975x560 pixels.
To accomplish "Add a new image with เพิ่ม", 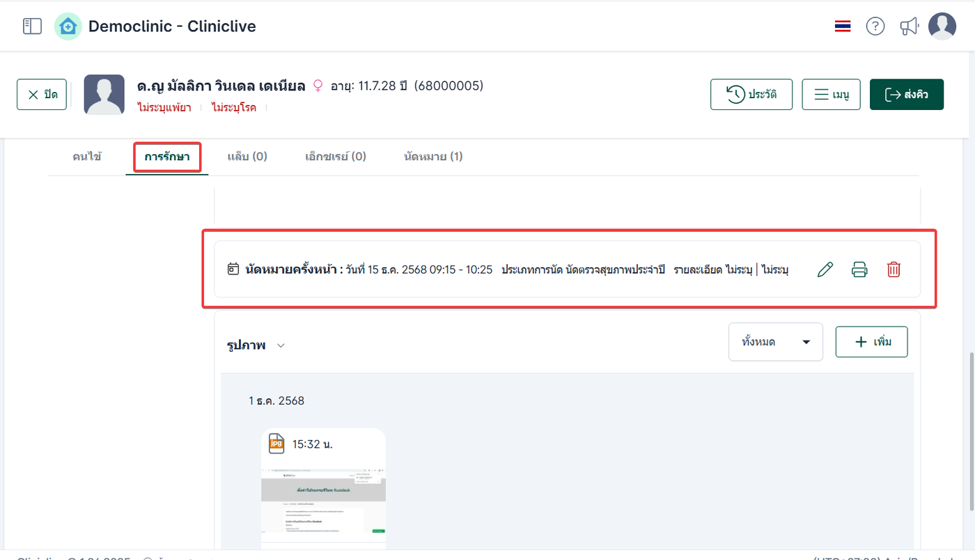I will point(871,342).
